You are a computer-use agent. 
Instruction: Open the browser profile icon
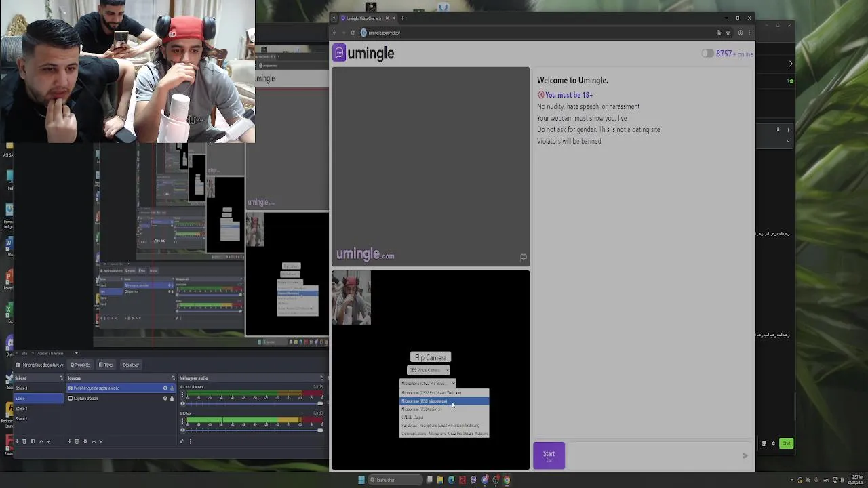pos(741,33)
